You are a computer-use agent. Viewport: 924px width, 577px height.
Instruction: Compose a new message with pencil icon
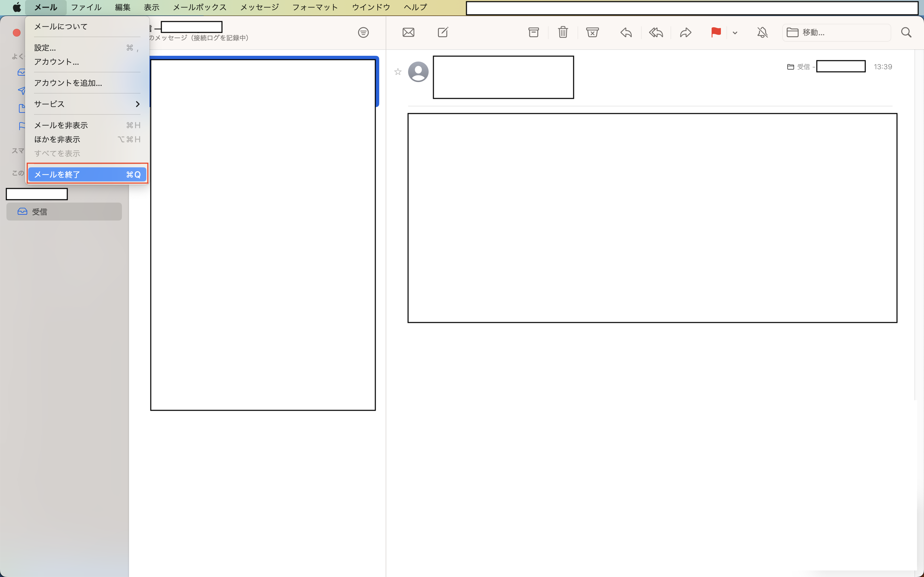[442, 32]
